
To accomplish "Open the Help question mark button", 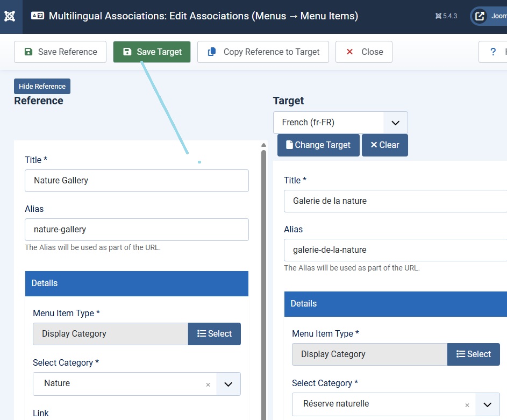I will click(493, 52).
